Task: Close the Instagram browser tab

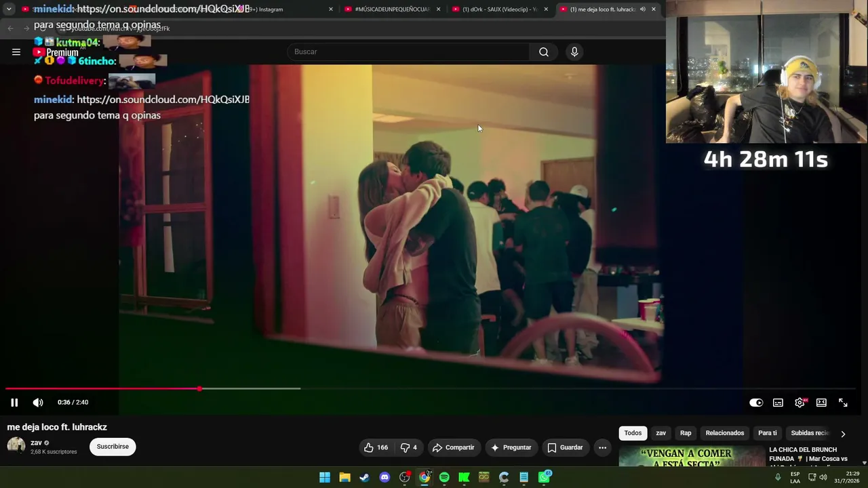Action: [x=331, y=9]
